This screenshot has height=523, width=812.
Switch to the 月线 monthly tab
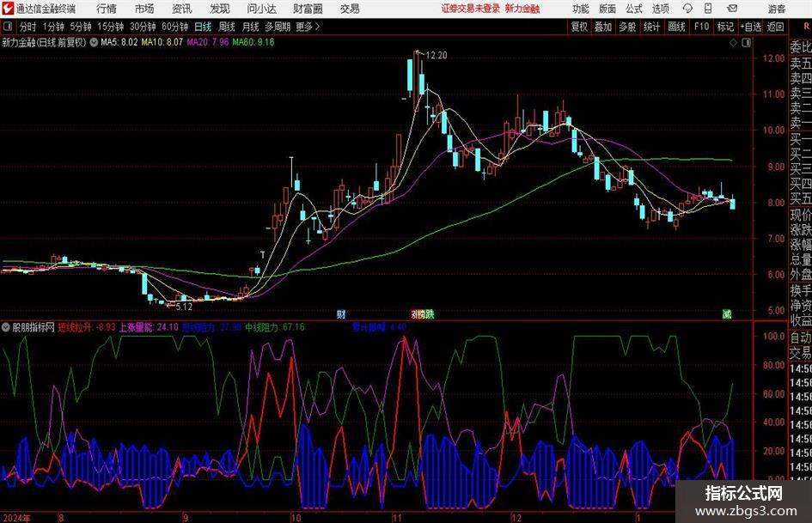click(250, 27)
